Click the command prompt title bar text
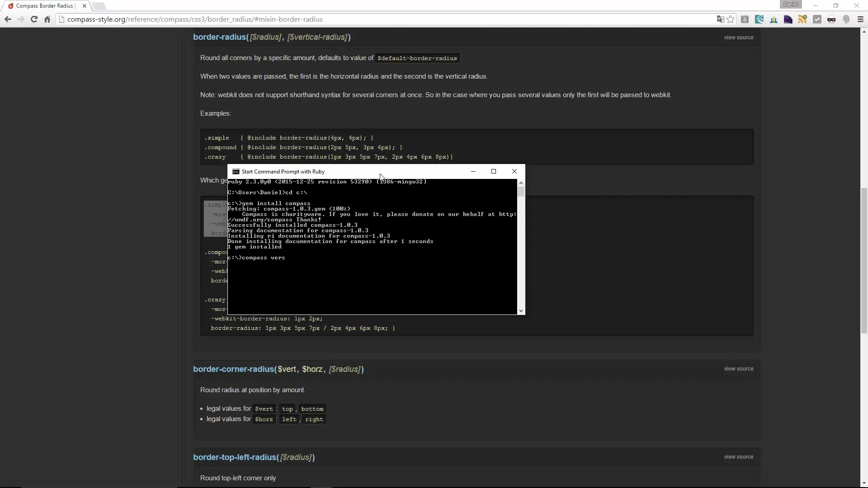This screenshot has width=868, height=488. pyautogui.click(x=283, y=172)
